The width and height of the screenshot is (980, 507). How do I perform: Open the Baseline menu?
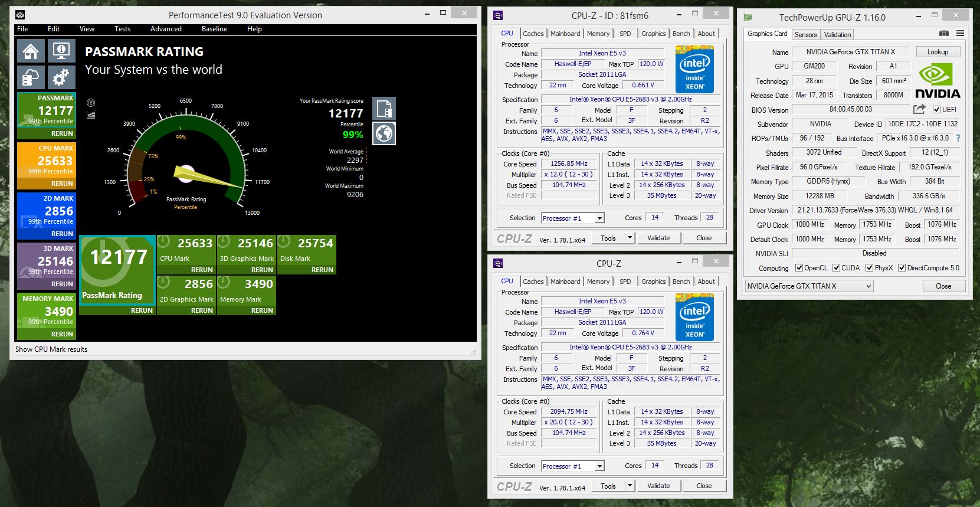(x=214, y=29)
